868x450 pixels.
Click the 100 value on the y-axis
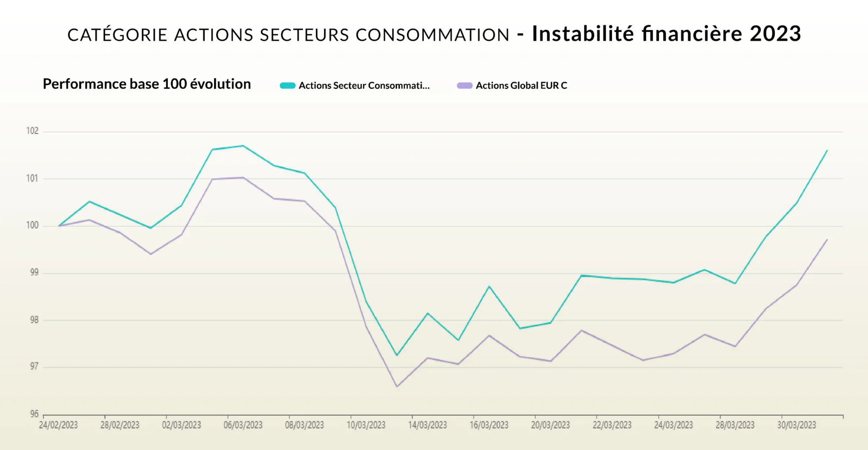point(32,225)
